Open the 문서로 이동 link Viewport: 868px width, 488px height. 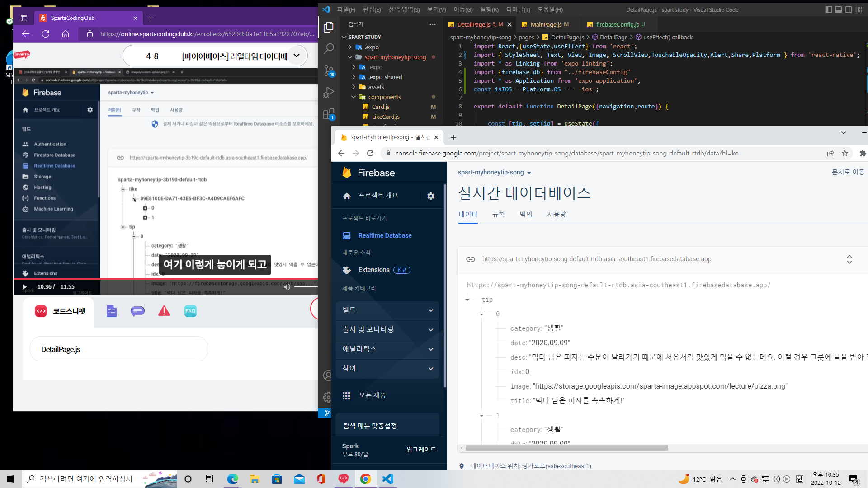pos(848,172)
